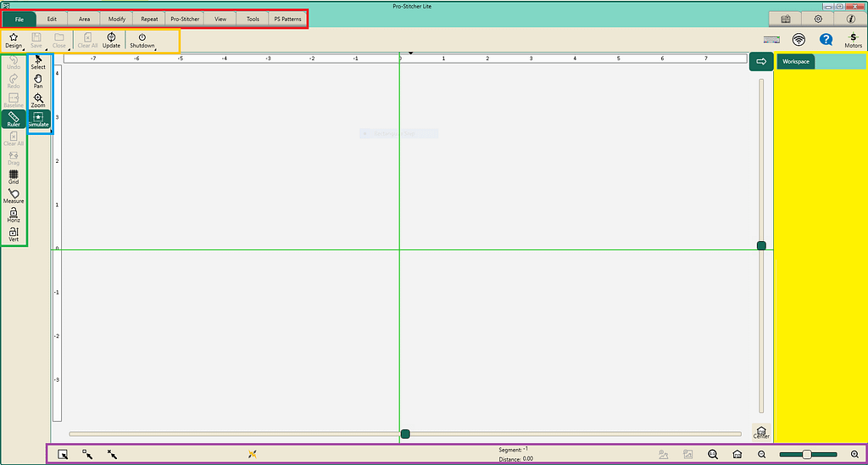Open the on-screen keyboard icon
This screenshot has width=868, height=465.
point(771,39)
